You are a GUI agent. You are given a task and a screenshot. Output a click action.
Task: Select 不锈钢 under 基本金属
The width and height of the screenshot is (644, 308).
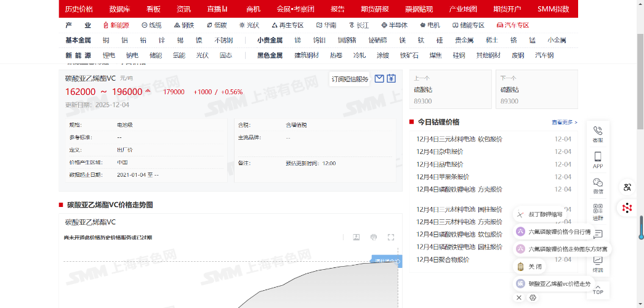[x=223, y=40]
